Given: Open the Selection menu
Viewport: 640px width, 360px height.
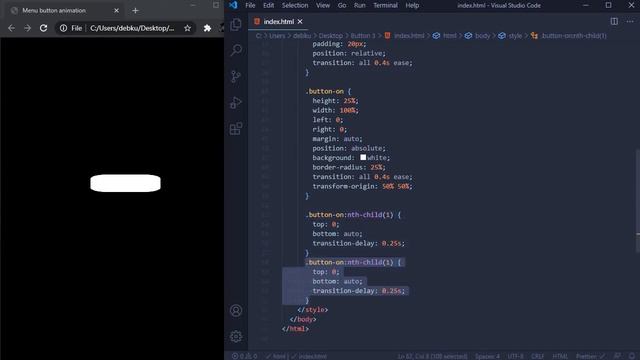Looking at the screenshot, I should pos(295,5).
